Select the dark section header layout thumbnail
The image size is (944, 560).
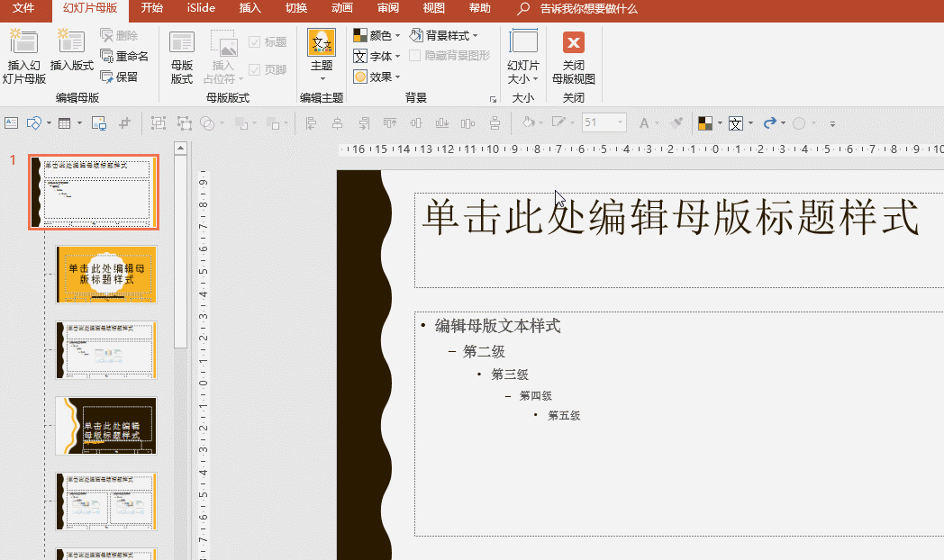tap(106, 426)
